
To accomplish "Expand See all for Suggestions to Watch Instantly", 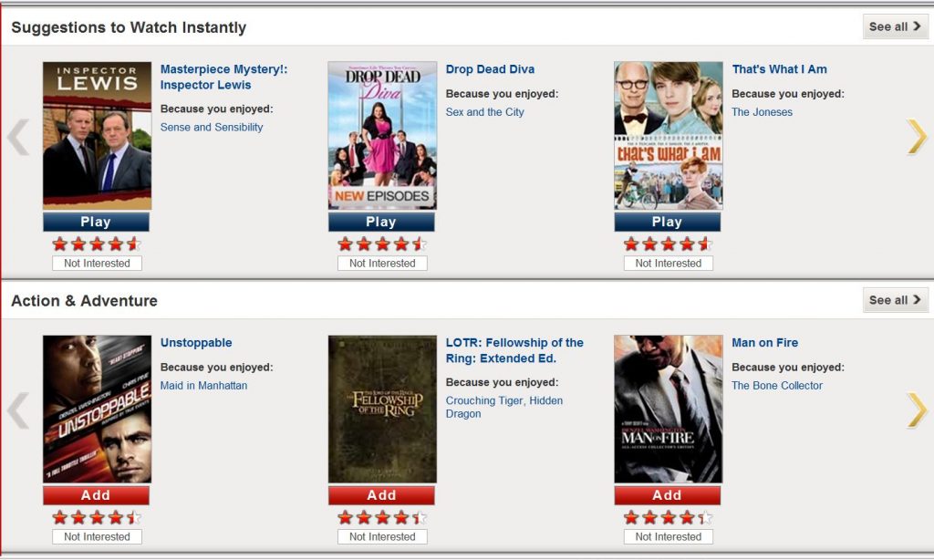I will click(x=895, y=26).
